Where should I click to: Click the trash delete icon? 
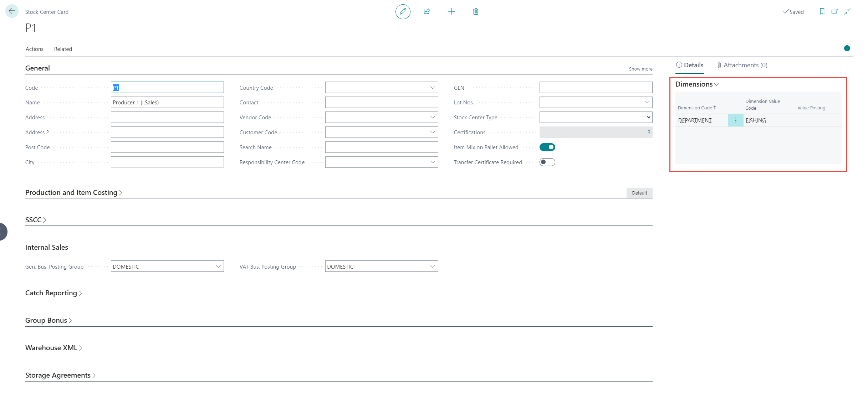tap(475, 11)
